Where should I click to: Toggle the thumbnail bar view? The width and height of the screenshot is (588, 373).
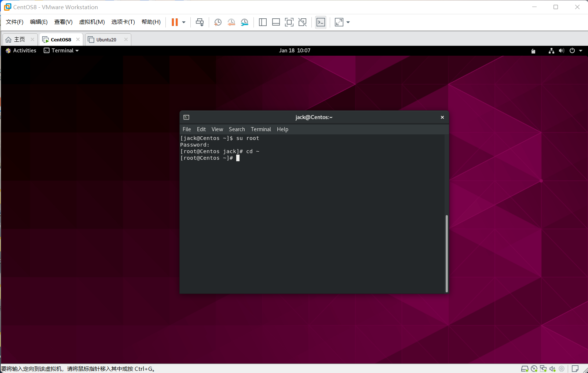(276, 22)
